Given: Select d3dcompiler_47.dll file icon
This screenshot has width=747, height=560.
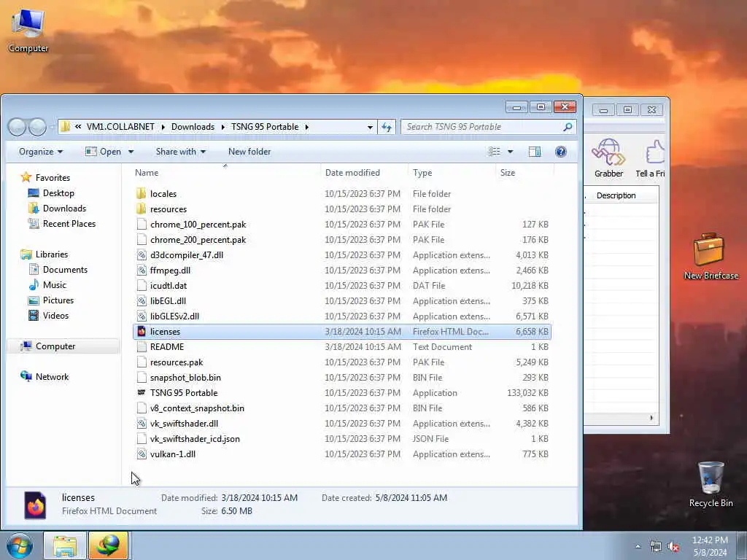Looking at the screenshot, I should pos(141,254).
